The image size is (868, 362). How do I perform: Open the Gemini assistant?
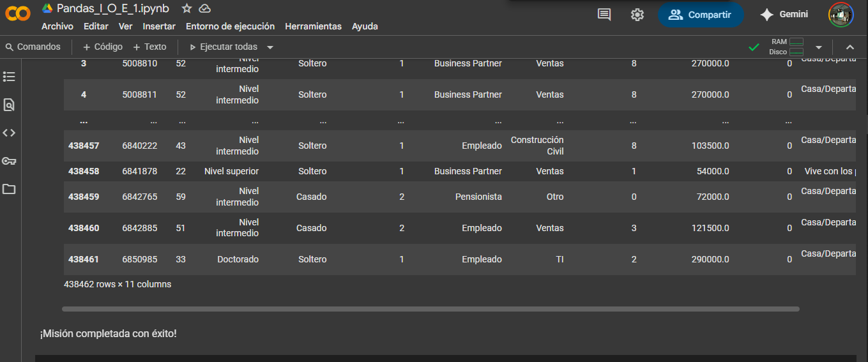click(x=784, y=15)
